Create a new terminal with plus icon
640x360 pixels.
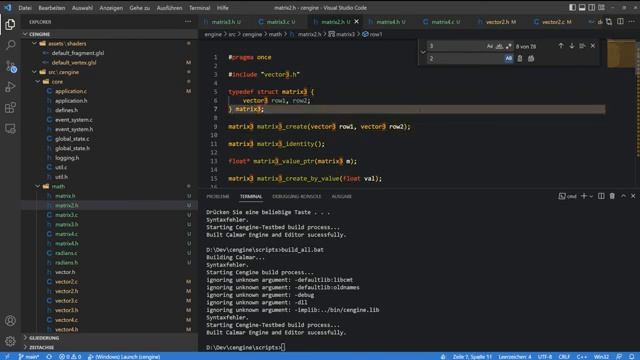(584, 196)
